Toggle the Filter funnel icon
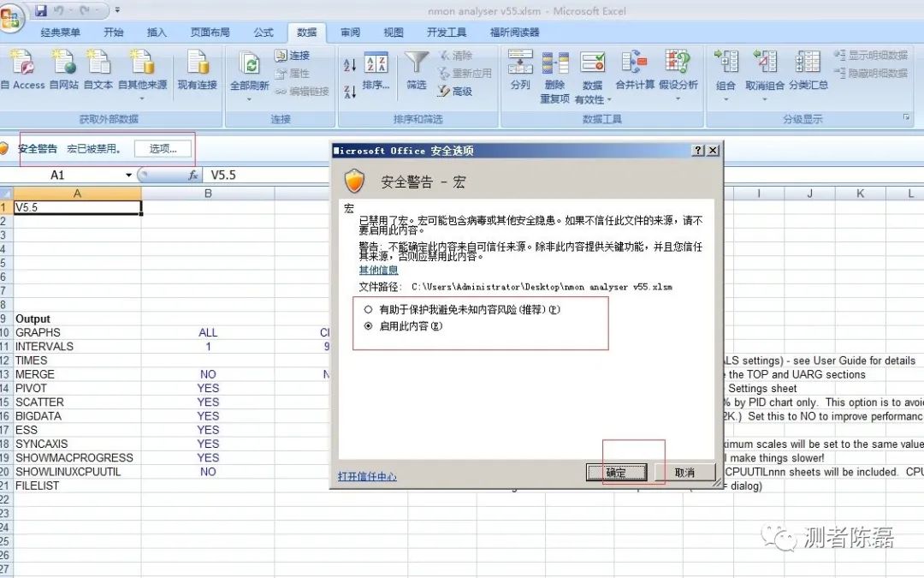This screenshot has height=578, width=924. click(416, 63)
